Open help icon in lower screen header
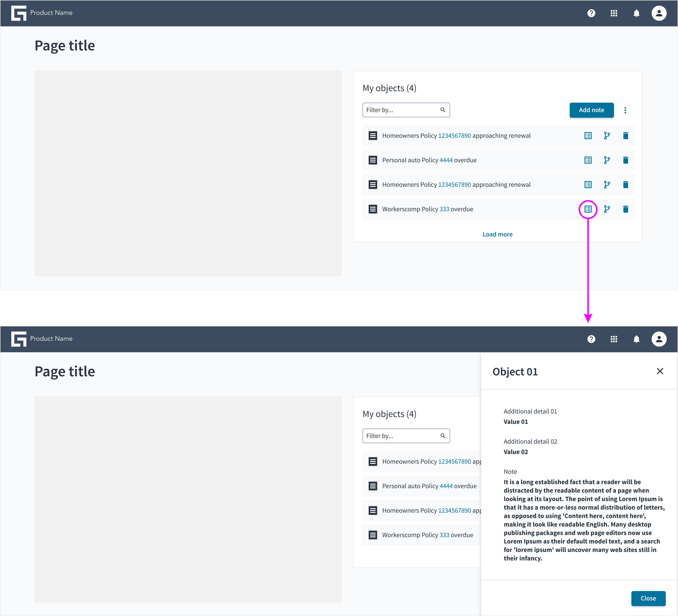Screen dimensions: 678x616 click(x=591, y=339)
